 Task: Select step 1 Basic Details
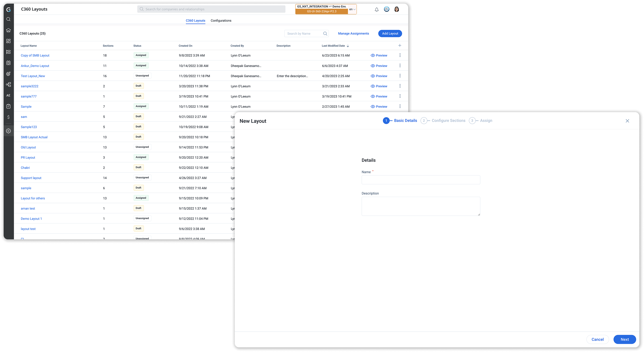tap(400, 121)
